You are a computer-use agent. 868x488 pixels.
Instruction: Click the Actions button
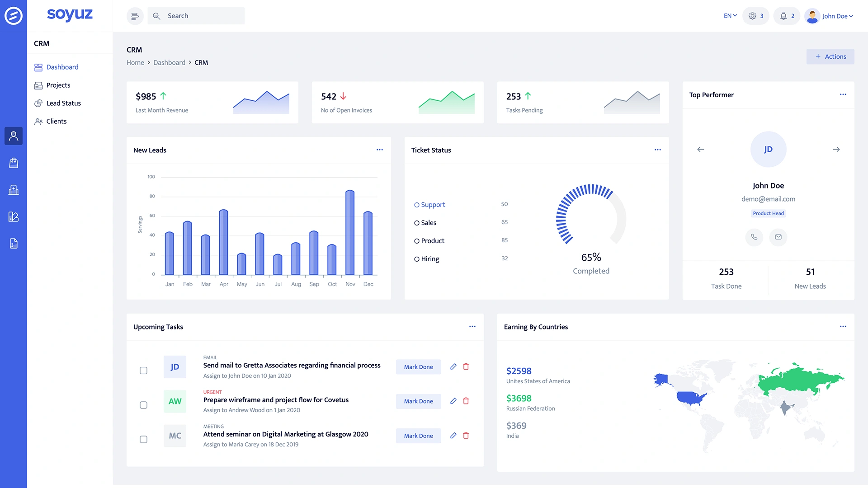(830, 56)
